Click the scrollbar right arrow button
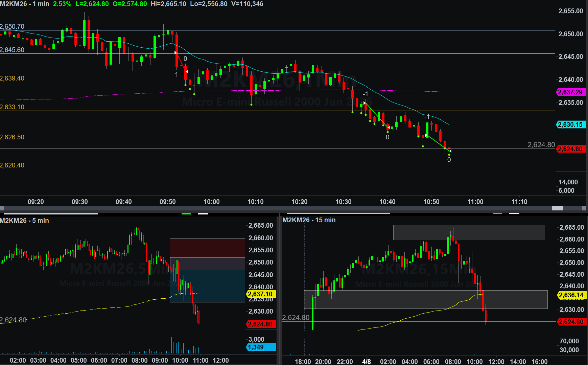Viewport: 588px width, 365px height. coord(585,208)
